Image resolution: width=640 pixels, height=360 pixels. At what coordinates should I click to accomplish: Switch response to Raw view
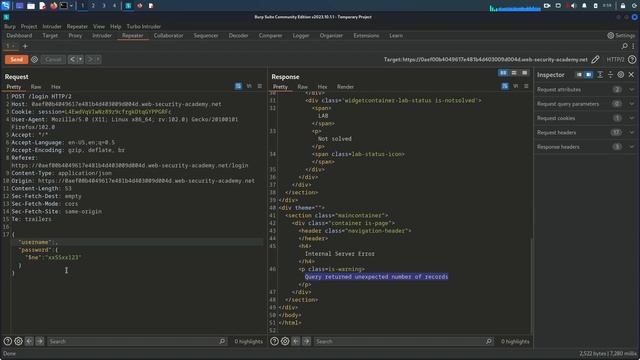(x=302, y=87)
